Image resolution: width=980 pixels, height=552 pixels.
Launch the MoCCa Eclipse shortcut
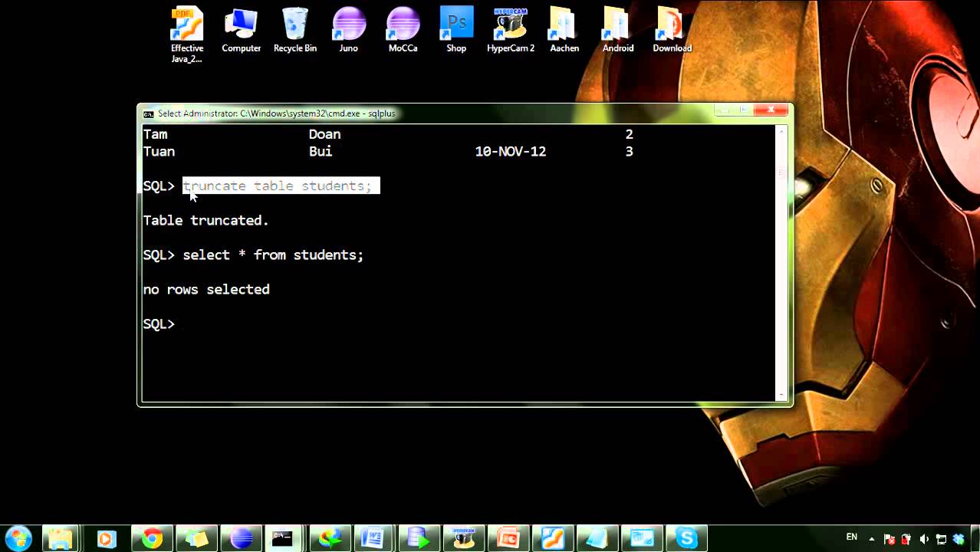tap(403, 31)
